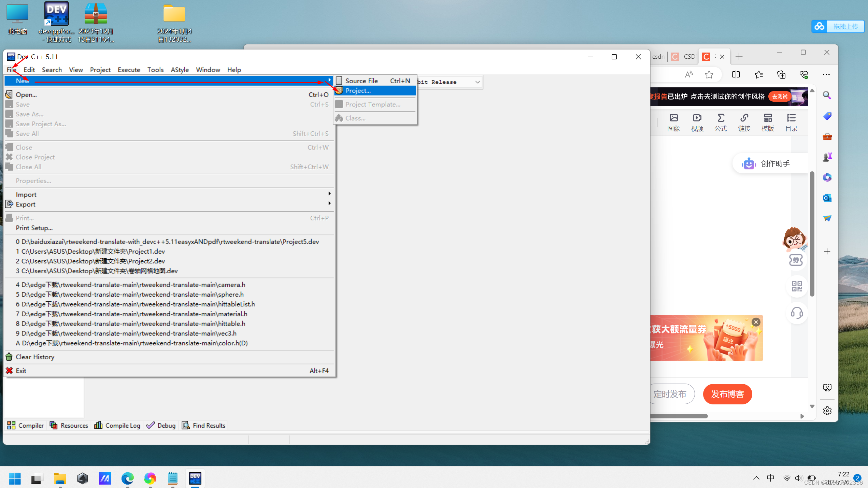Click the Open... file menu entry
Screen dimensions: 868x488
[x=26, y=95]
